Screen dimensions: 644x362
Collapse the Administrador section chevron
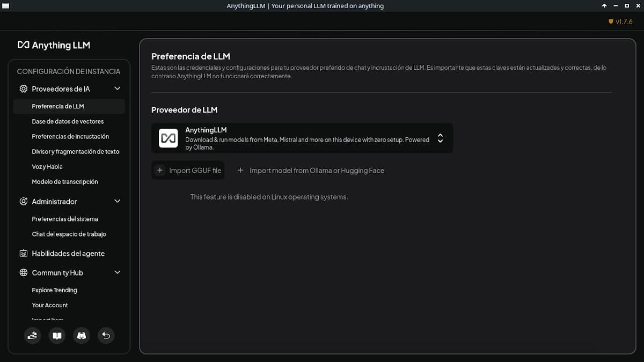(x=118, y=201)
